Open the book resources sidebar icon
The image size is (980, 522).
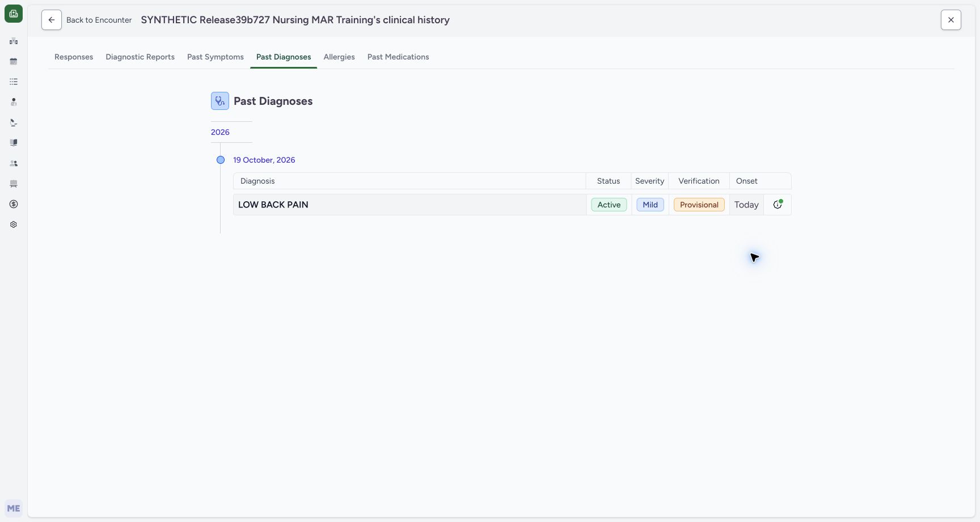(x=14, y=143)
